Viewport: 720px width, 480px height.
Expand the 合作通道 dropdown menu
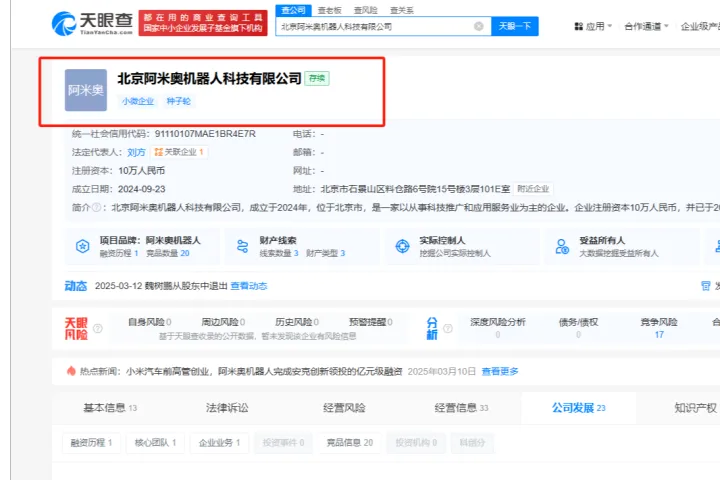[x=646, y=26]
